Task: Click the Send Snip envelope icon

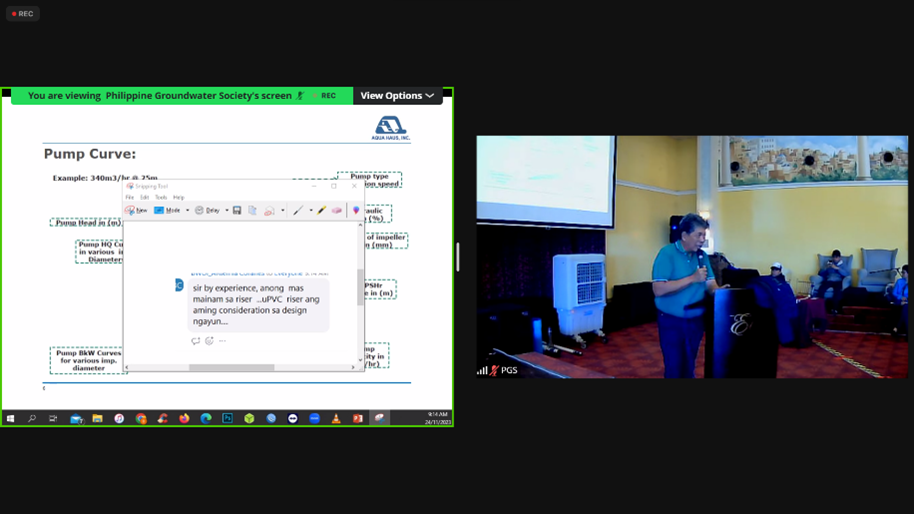Action: [x=269, y=211]
